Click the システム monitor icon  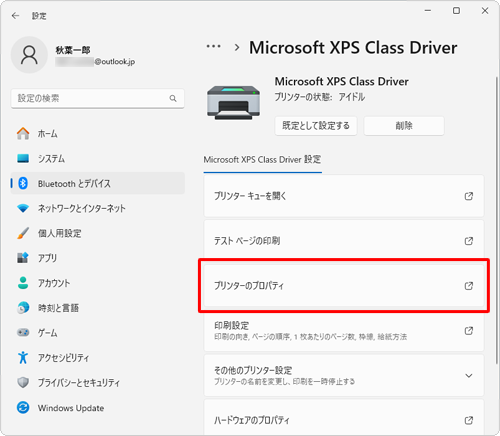click(x=23, y=158)
